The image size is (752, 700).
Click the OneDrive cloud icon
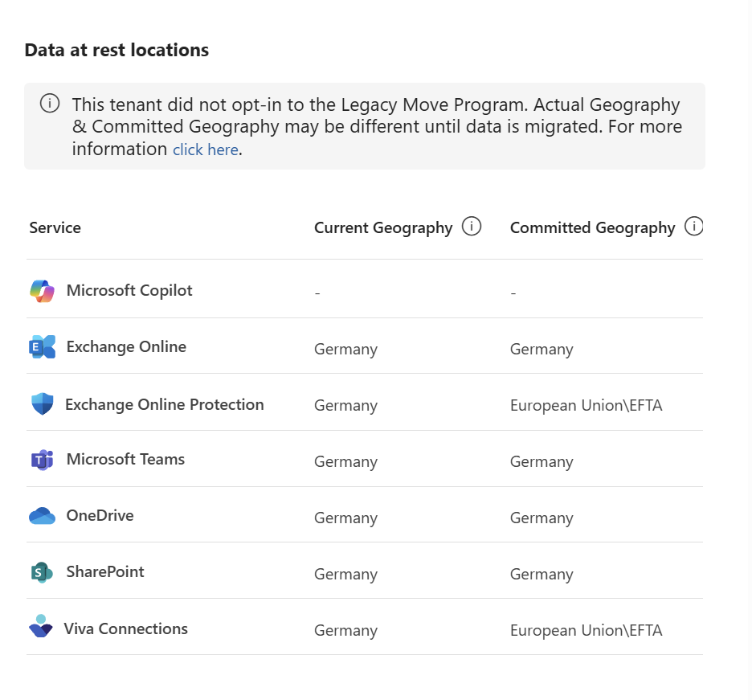click(43, 516)
